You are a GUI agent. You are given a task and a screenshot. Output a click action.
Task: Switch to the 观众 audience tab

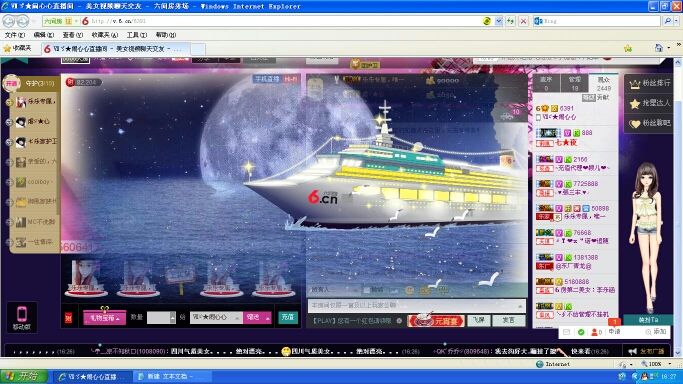coord(603,83)
